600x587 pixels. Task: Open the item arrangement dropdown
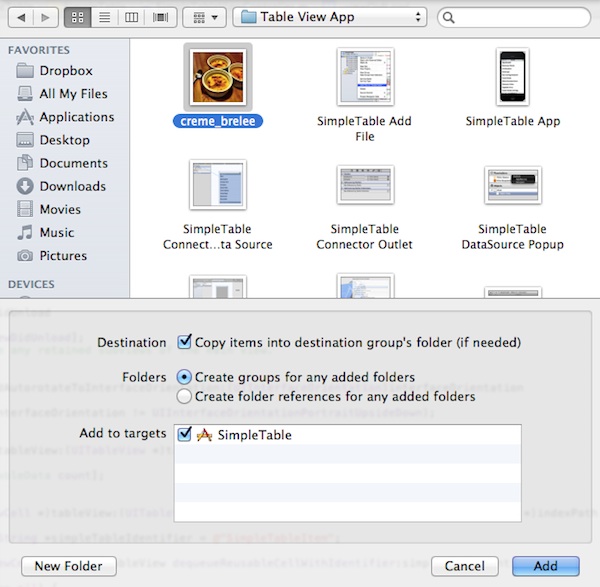pyautogui.click(x=204, y=18)
